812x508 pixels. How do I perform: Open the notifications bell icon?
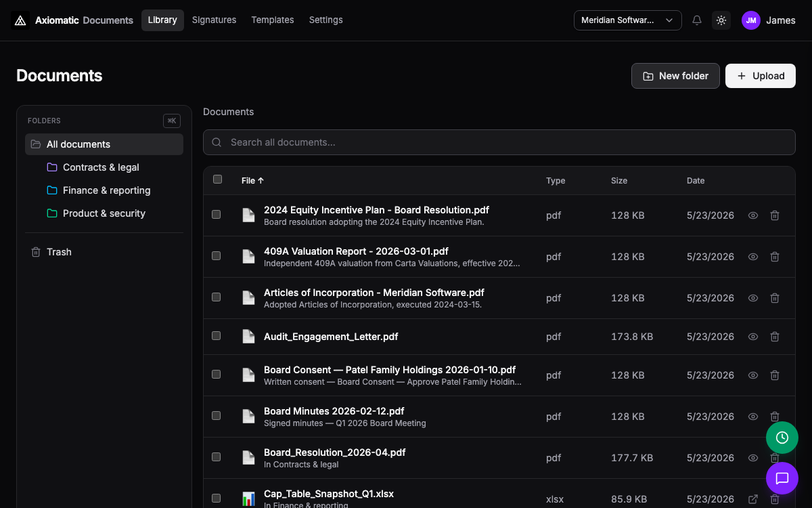pos(697,20)
